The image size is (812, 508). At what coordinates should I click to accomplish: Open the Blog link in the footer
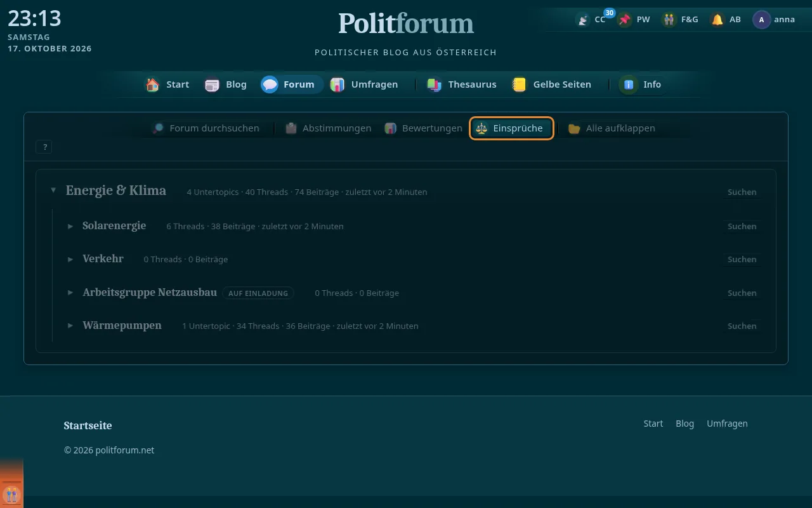(x=684, y=424)
